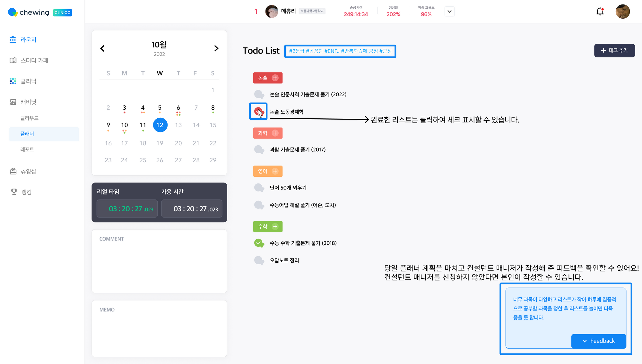Go to previous month in calendar

tap(102, 48)
